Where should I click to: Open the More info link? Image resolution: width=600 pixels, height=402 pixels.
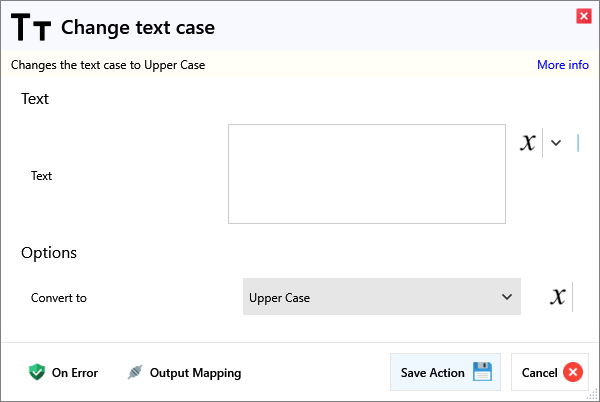(x=562, y=65)
